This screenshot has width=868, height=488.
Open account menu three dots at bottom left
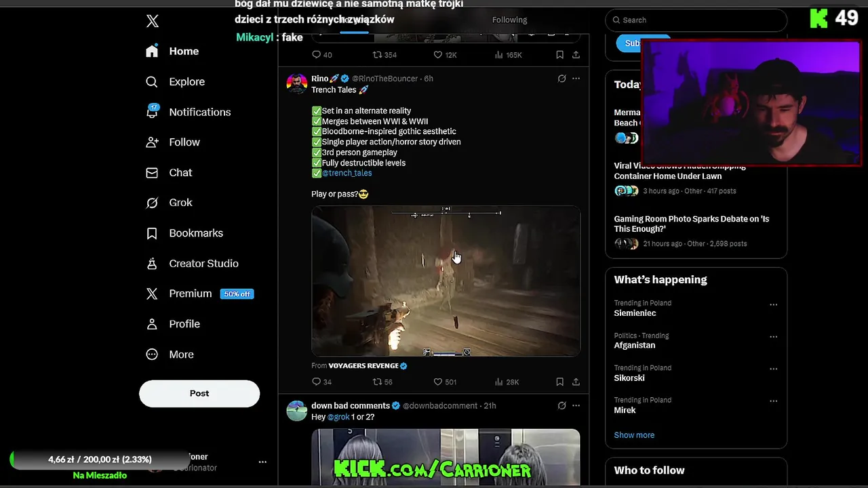[262, 462]
